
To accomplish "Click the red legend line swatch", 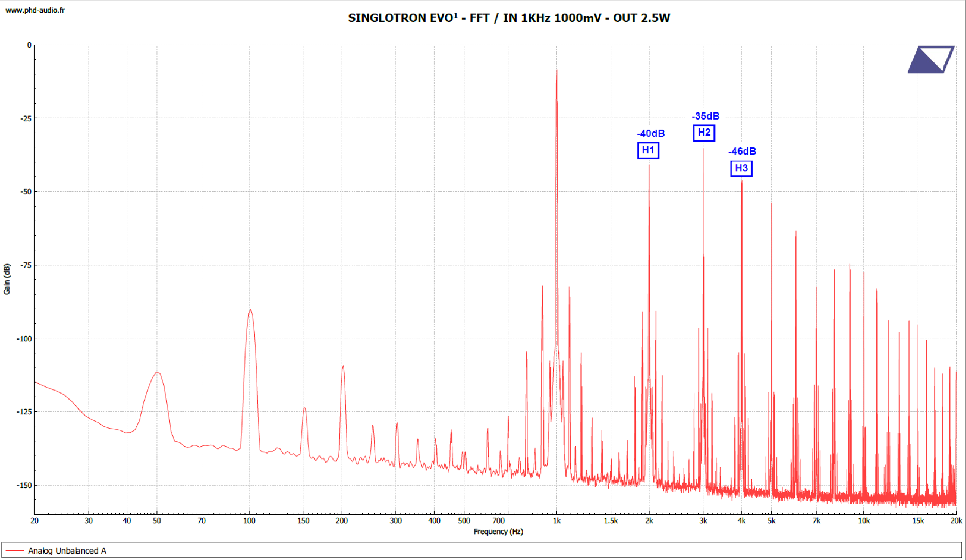I will pyautogui.click(x=15, y=551).
